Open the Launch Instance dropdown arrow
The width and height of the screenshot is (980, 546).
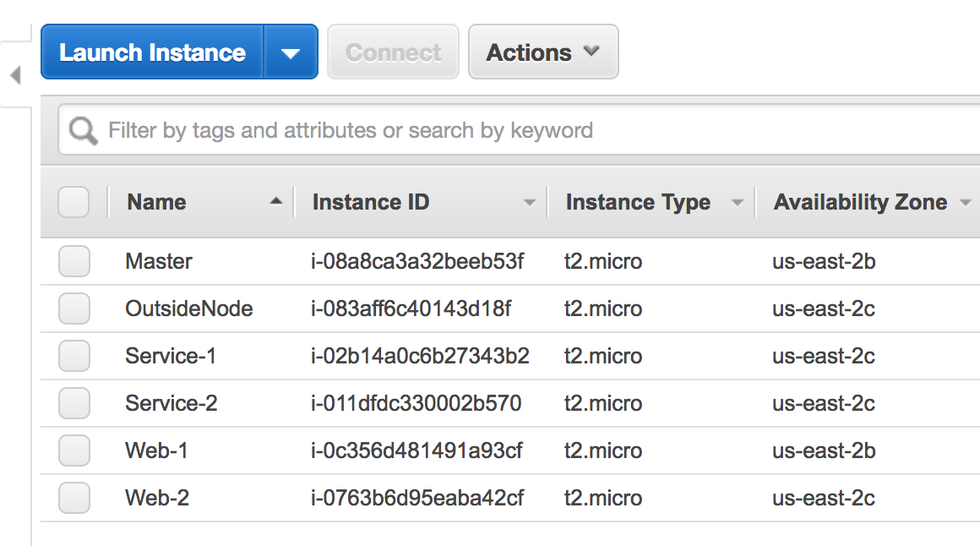pos(291,52)
